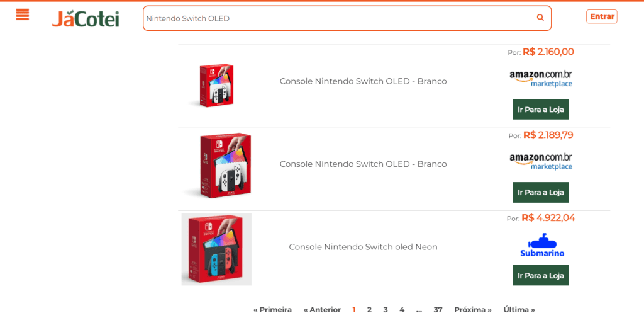Image resolution: width=644 pixels, height=330 pixels.
Task: Click the Nintendo Switch OLED search field
Action: (x=340, y=18)
